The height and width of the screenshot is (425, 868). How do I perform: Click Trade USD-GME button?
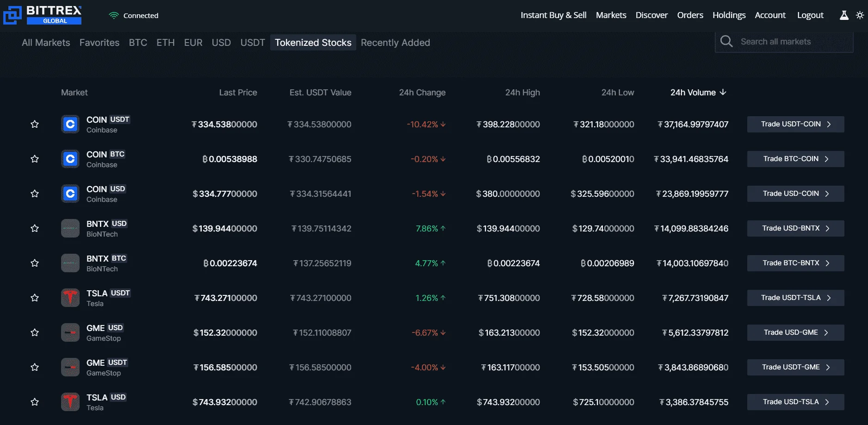[795, 332]
